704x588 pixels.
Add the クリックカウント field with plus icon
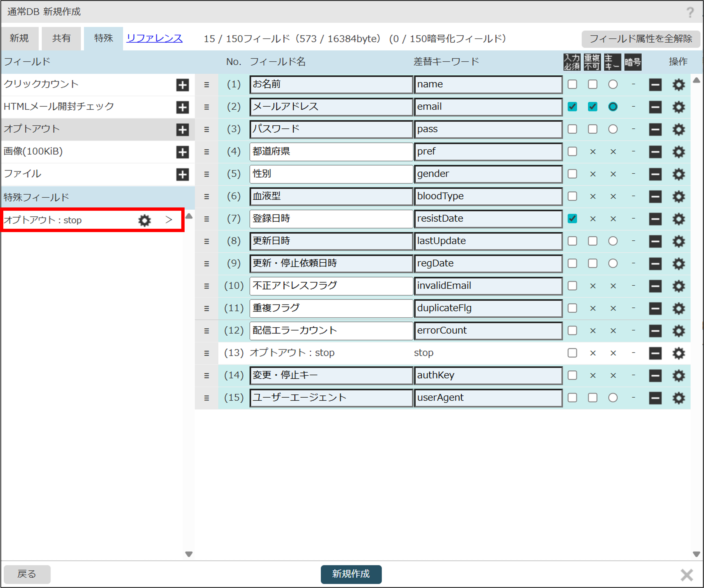[x=182, y=85]
